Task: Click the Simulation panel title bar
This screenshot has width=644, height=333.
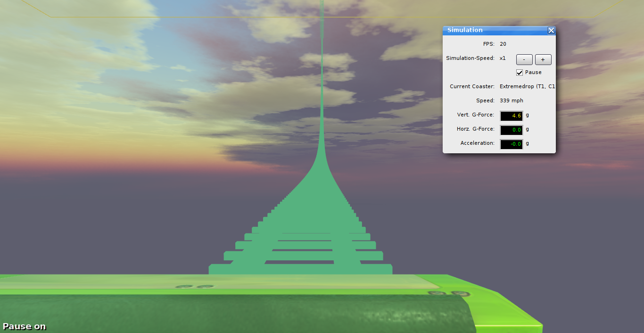Action: click(490, 30)
